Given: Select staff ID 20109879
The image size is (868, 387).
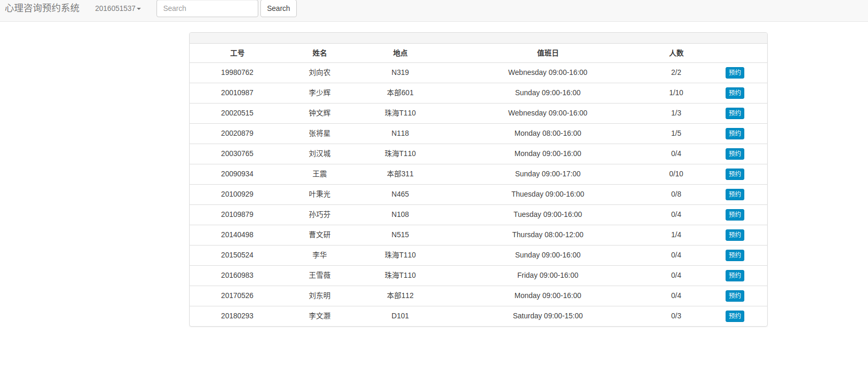Looking at the screenshot, I should point(237,214).
